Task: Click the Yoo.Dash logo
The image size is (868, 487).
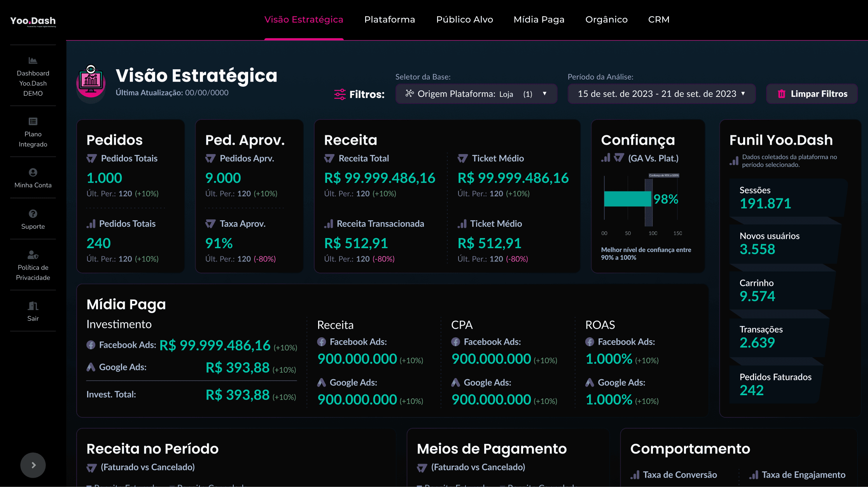Action: click(x=33, y=21)
